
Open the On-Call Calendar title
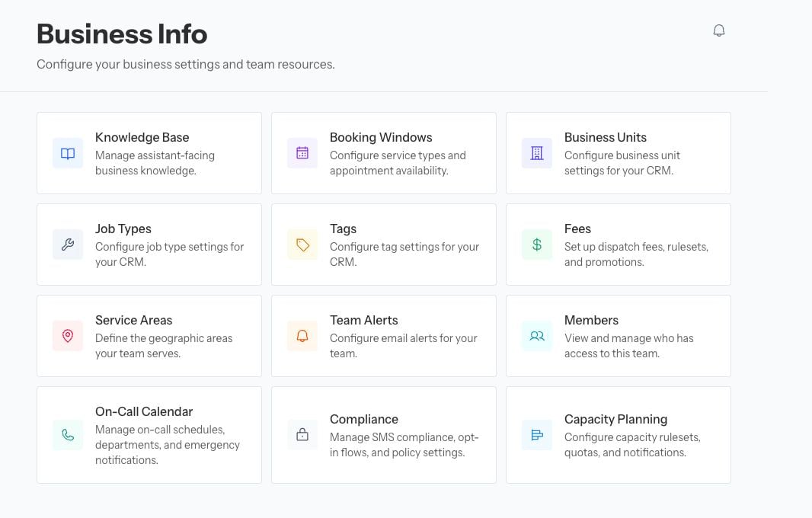(144, 411)
